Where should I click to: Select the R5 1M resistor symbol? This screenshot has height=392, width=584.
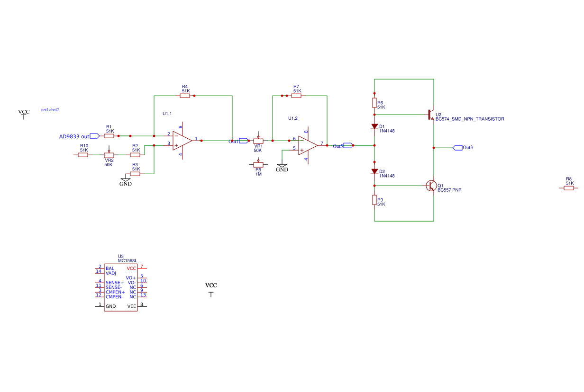[258, 164]
